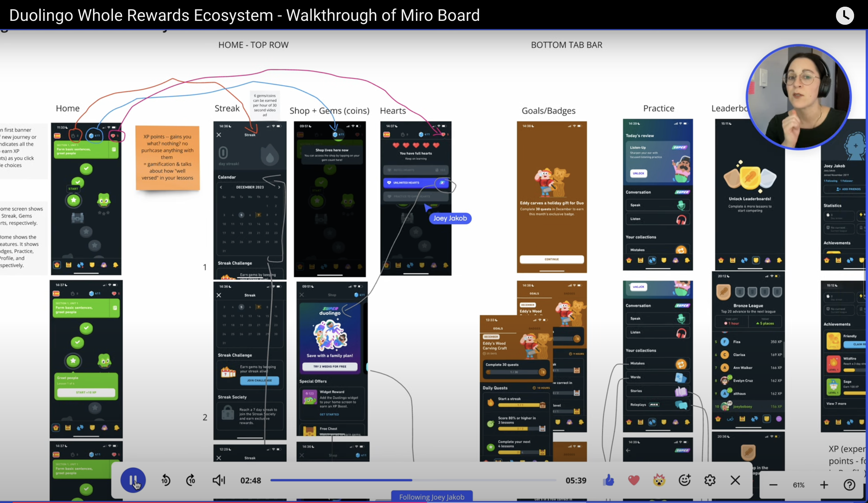Open the help question mark
The width and height of the screenshot is (868, 503).
click(x=849, y=485)
